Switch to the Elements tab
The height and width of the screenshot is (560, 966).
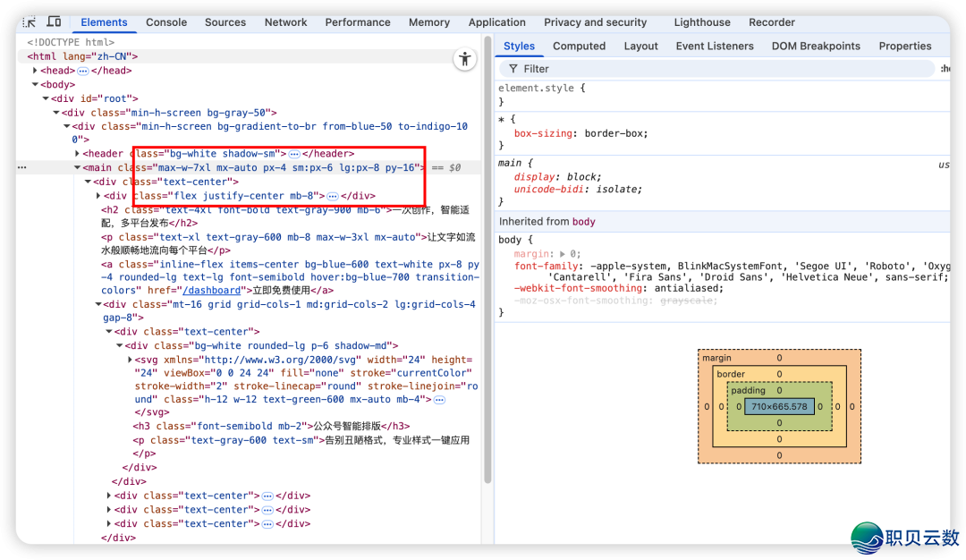point(104,22)
